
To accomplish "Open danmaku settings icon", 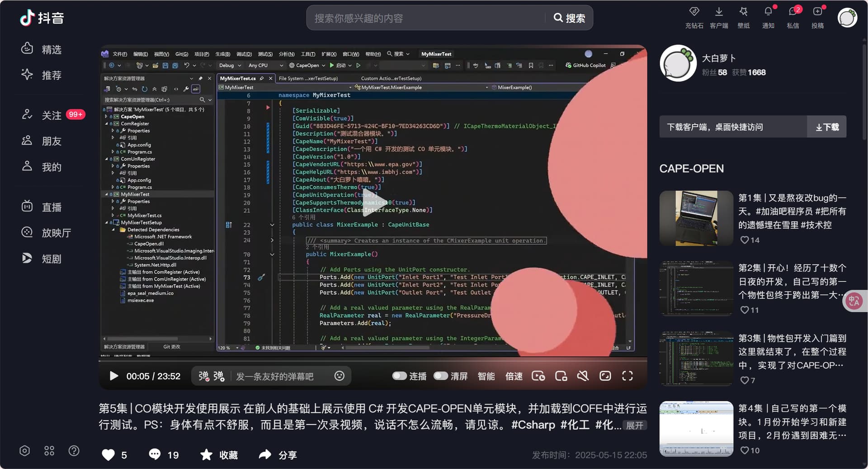I will click(x=219, y=376).
